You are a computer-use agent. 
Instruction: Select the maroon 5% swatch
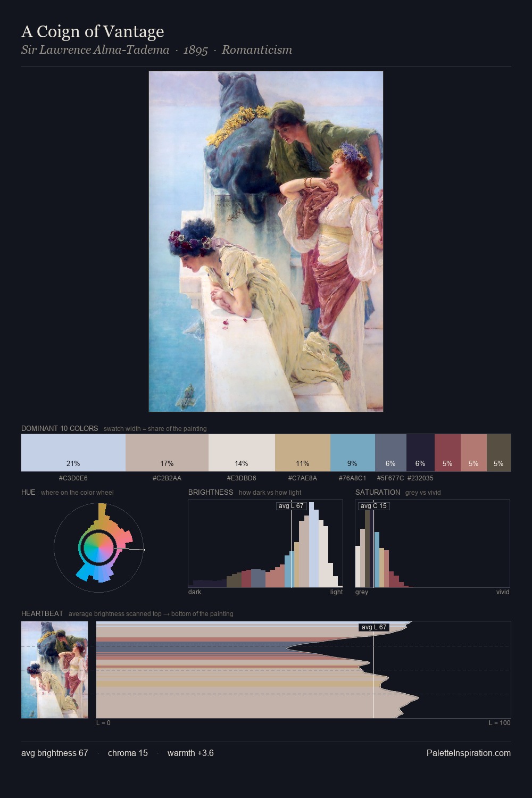click(447, 453)
